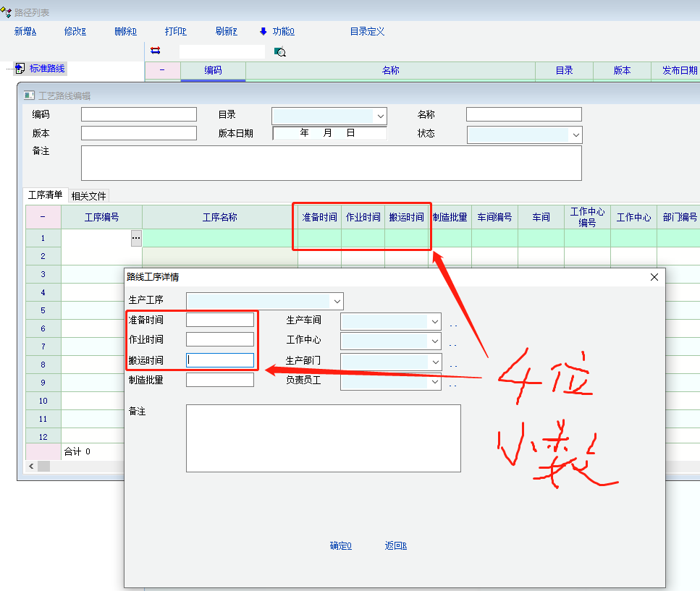Click 新增 in the top toolbar
This screenshot has height=591, width=700.
(25, 31)
